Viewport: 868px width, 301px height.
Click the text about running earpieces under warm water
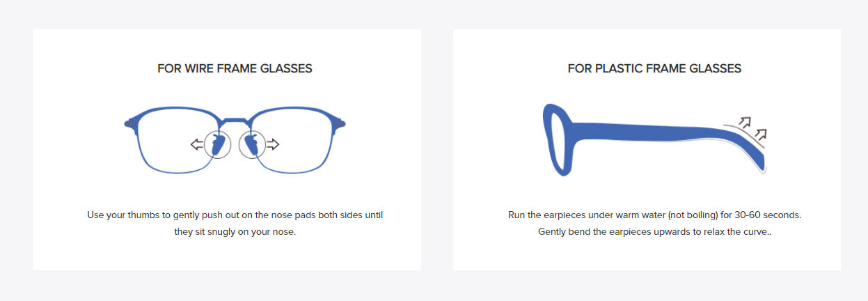point(655,215)
